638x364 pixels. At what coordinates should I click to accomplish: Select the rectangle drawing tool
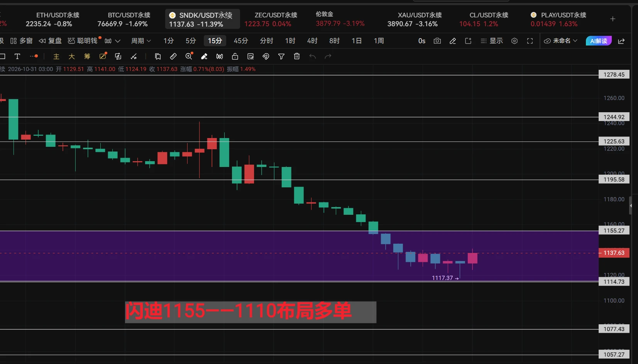pyautogui.click(x=2, y=56)
